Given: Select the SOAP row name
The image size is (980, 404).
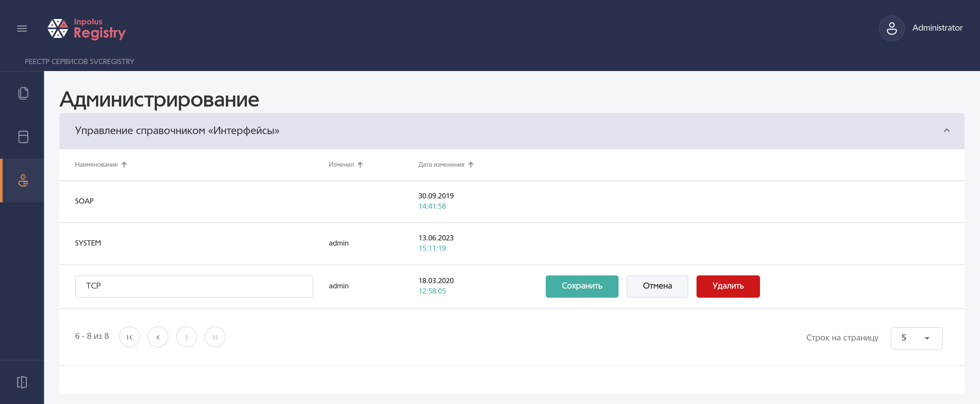Looking at the screenshot, I should click(x=84, y=201).
